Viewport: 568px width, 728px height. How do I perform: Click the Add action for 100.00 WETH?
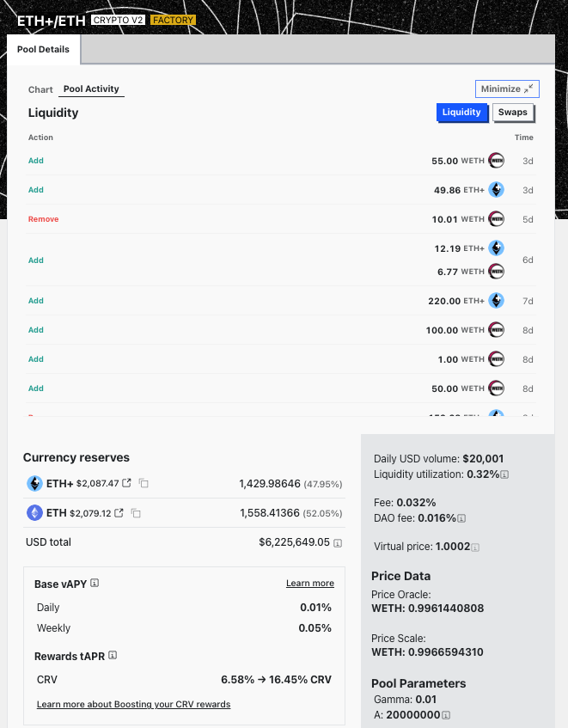tap(36, 330)
